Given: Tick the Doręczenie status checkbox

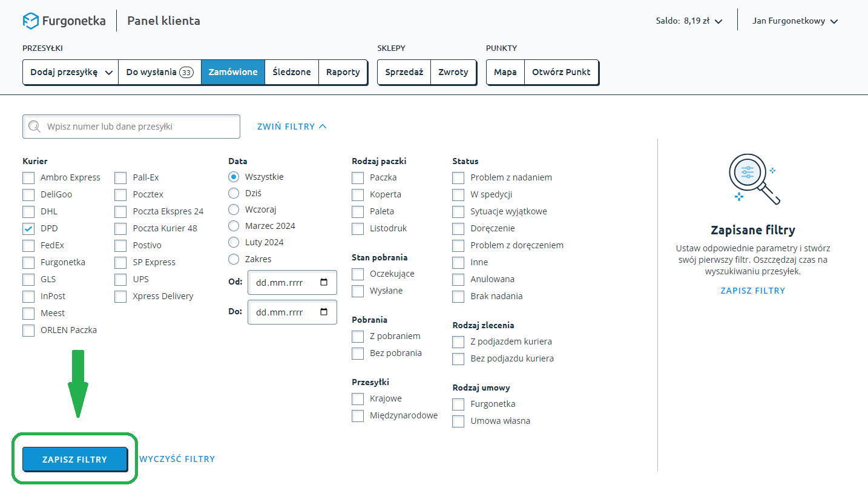Looking at the screenshot, I should point(458,228).
